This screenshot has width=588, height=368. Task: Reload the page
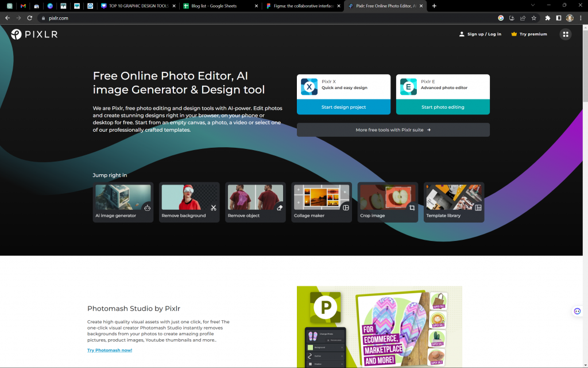30,18
